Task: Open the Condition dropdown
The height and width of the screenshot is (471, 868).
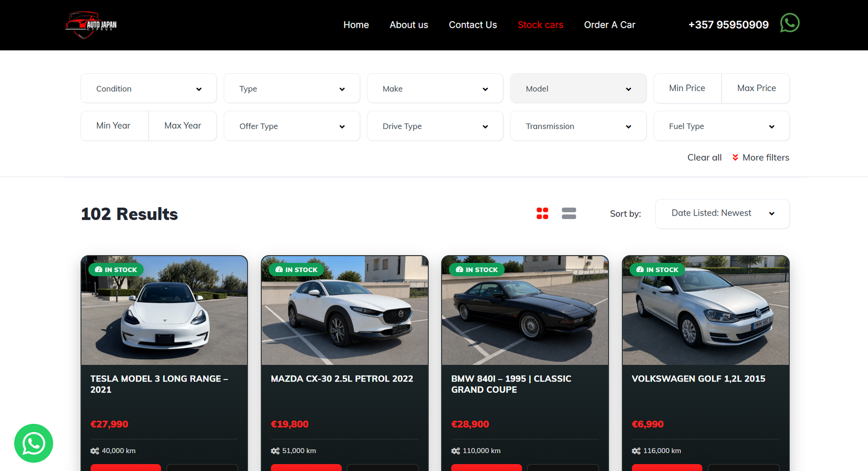Action: coord(149,88)
